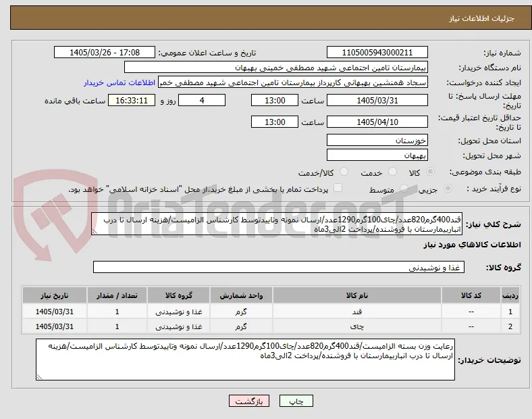Click the کد کالا column header
This screenshot has height=419, width=532.
coord(471,295)
